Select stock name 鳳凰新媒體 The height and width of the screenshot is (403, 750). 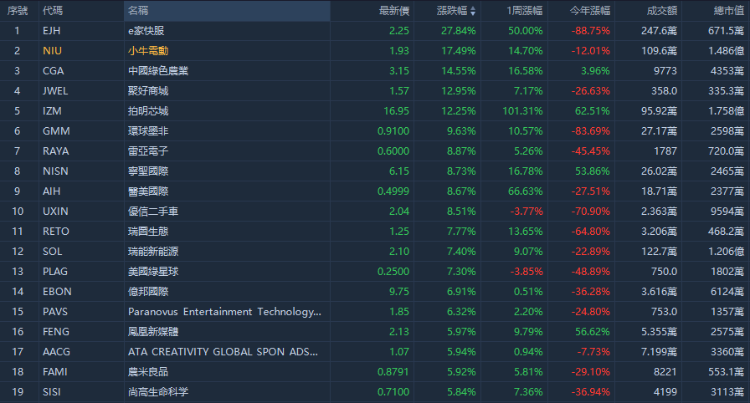click(x=153, y=332)
